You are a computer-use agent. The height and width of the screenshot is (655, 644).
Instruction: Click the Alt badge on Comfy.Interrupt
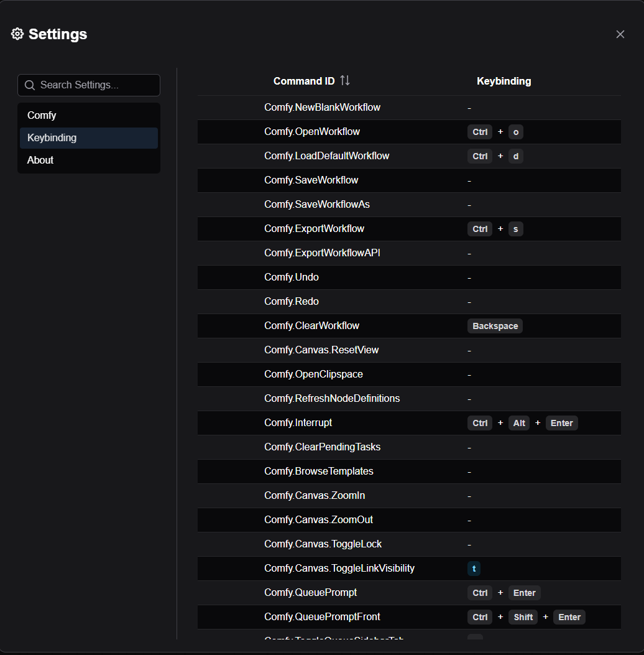(x=518, y=422)
